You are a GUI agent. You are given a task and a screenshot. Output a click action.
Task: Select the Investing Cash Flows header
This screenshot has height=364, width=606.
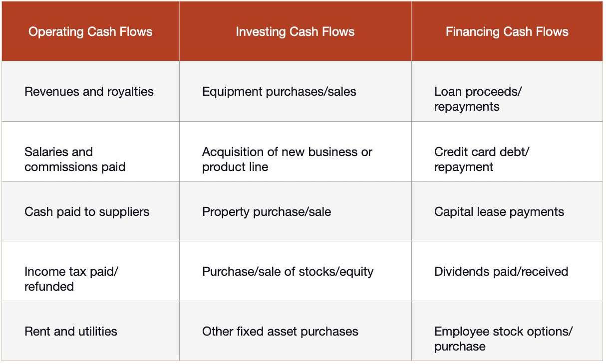click(x=295, y=32)
